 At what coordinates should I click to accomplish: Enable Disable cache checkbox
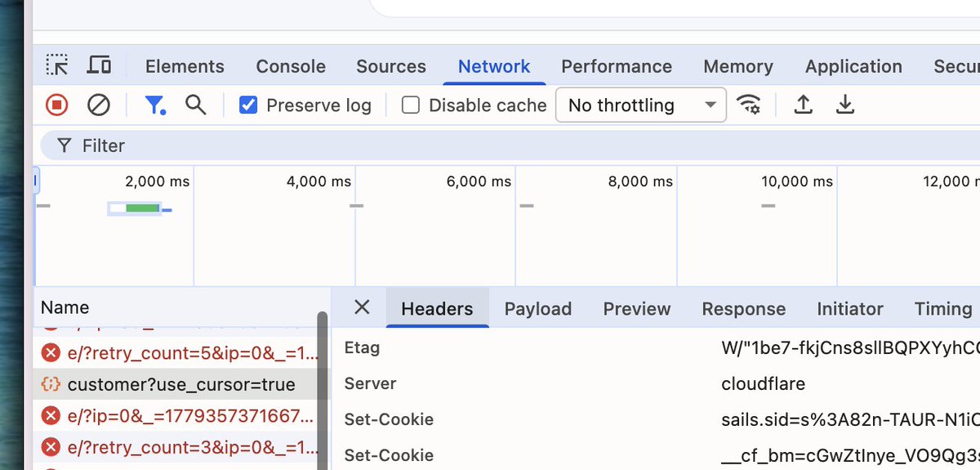click(x=411, y=105)
